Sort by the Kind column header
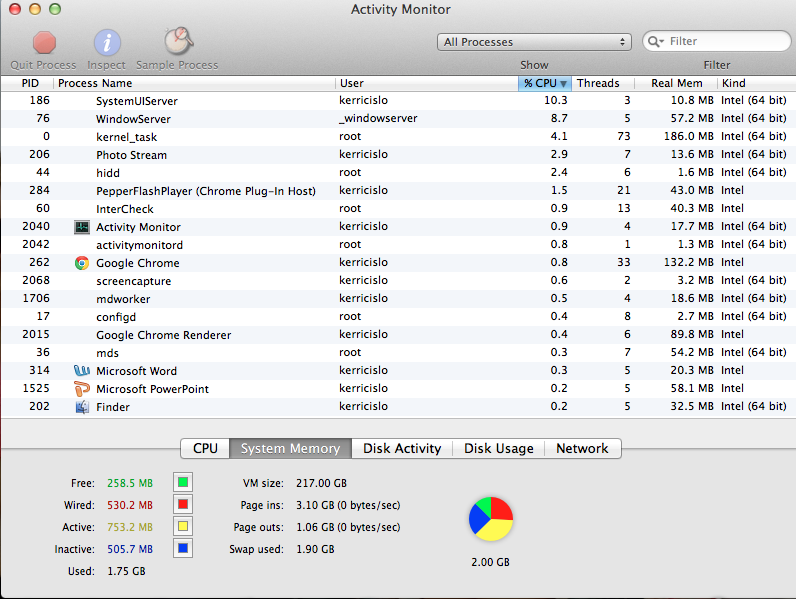Image resolution: width=796 pixels, height=599 pixels. 756,83
